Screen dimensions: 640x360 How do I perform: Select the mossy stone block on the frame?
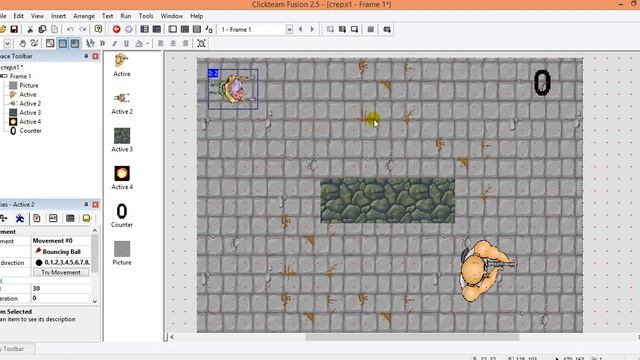pyautogui.click(x=387, y=200)
